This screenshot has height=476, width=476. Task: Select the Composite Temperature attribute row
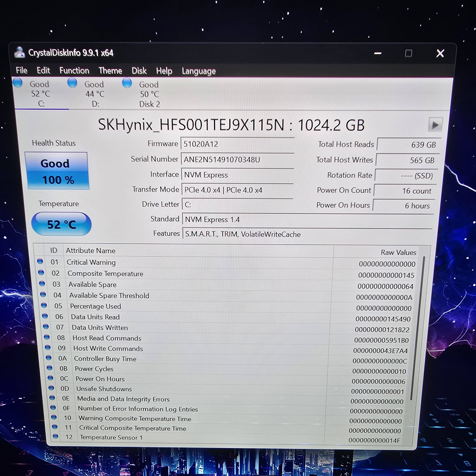(227, 274)
